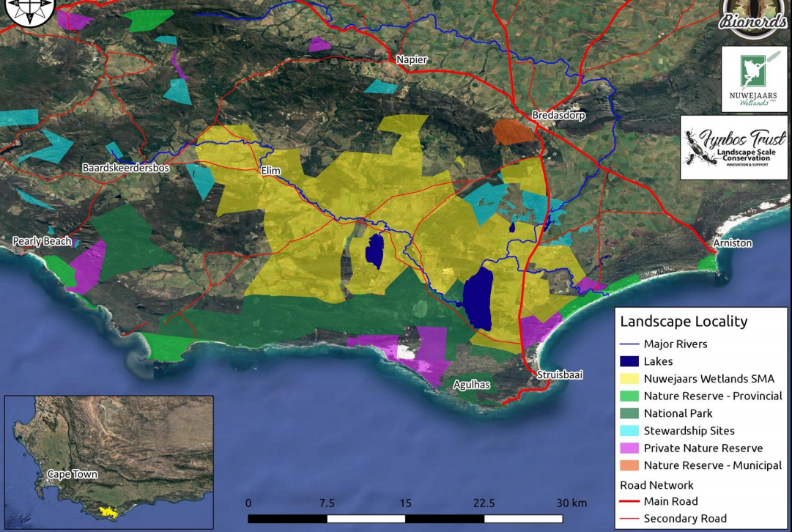792x532 pixels.
Task: Select the Elim place label
Action: 271,171
